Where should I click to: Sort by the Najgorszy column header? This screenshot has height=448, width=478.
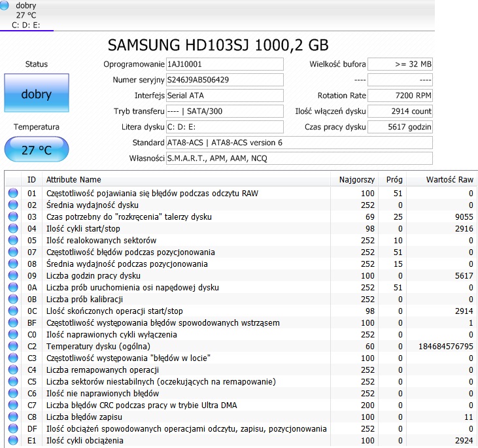(354, 180)
